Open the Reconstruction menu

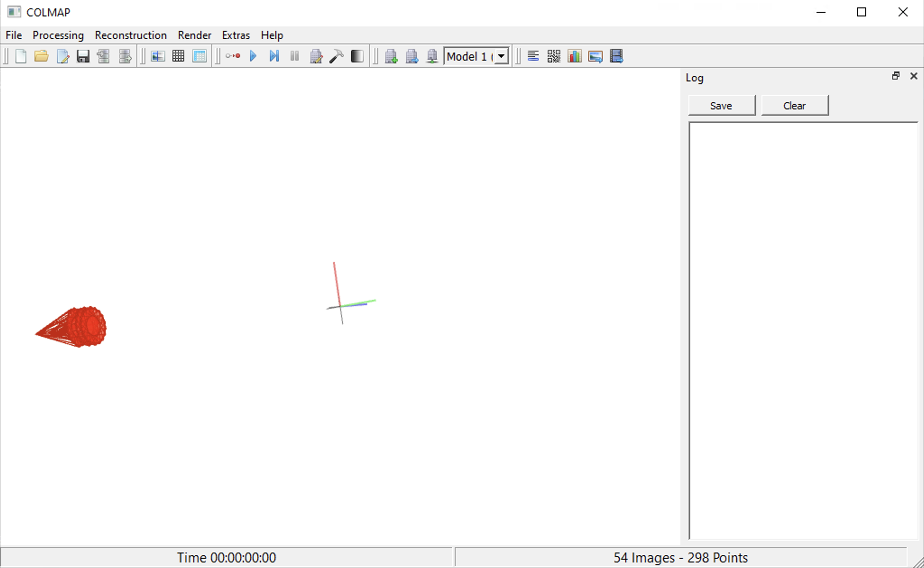130,35
